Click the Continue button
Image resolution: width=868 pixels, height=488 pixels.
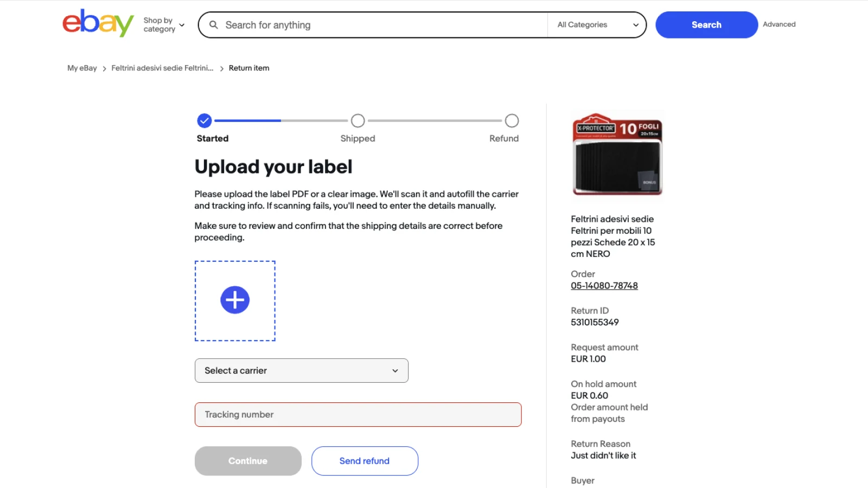click(248, 461)
